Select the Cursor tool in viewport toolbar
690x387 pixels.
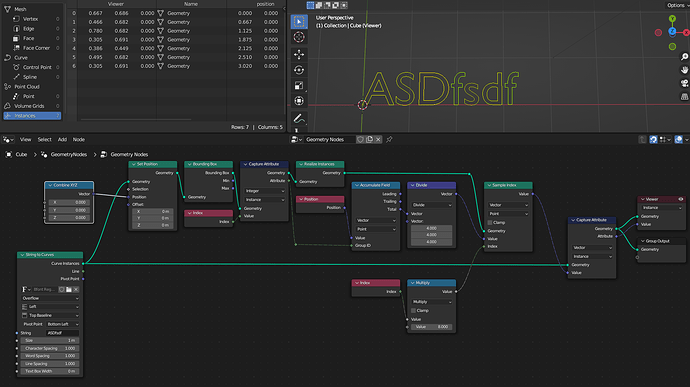coord(299,37)
